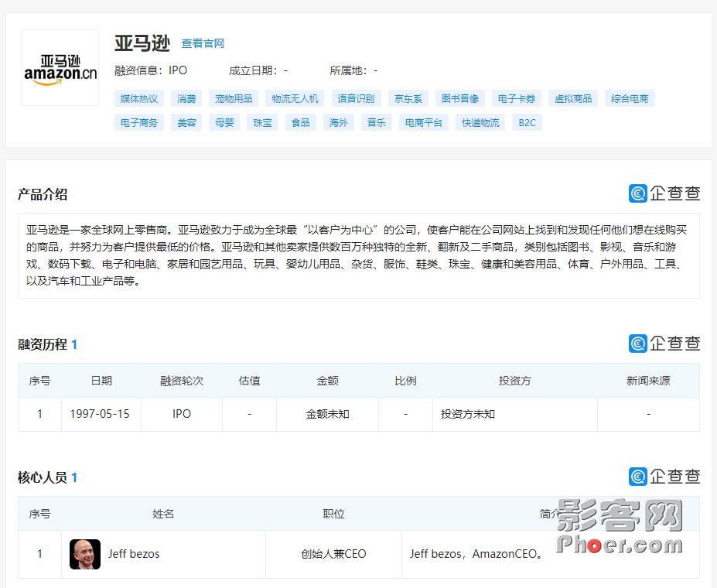
Task: Click the product description paragraph
Action: [x=359, y=255]
